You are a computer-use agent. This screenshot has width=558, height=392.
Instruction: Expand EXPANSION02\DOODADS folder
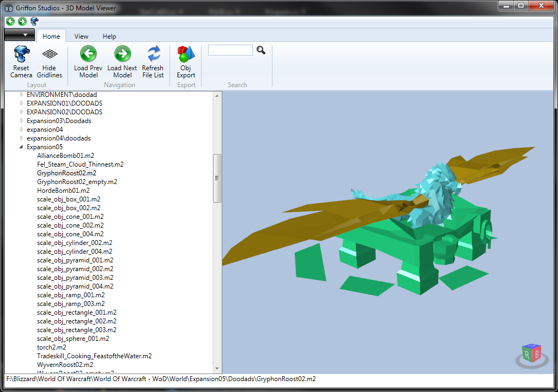22,112
